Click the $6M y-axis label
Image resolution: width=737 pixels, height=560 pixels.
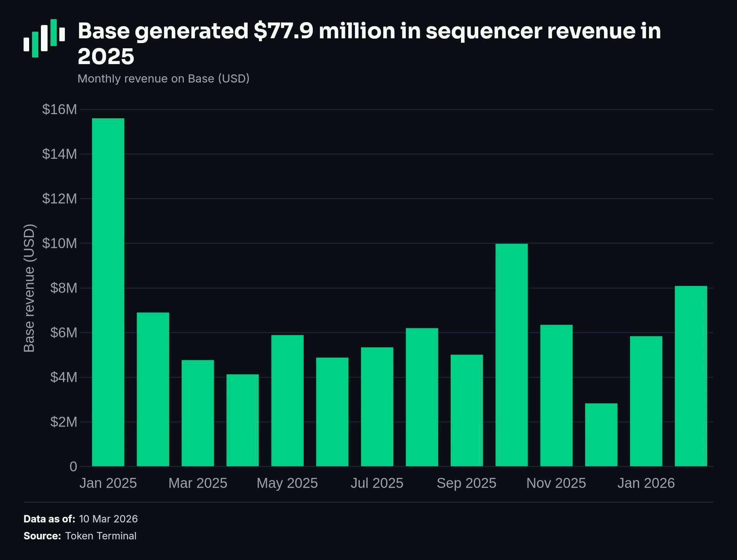pyautogui.click(x=63, y=333)
